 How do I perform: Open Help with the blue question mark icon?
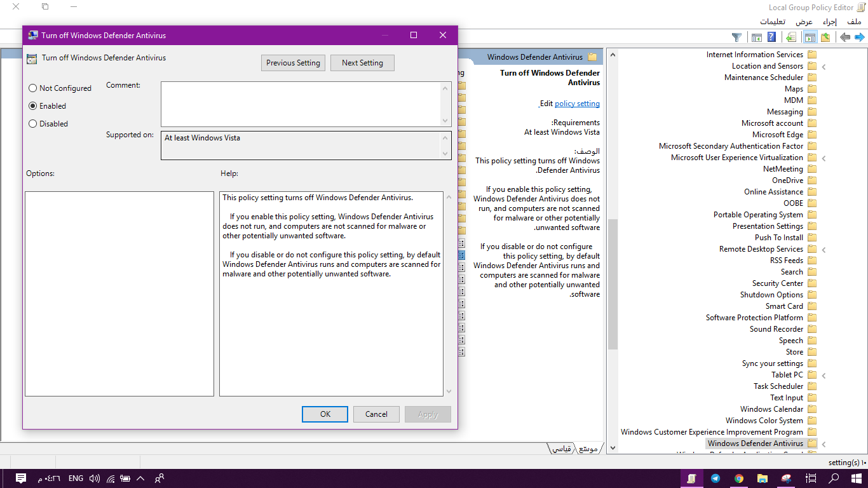tap(771, 37)
